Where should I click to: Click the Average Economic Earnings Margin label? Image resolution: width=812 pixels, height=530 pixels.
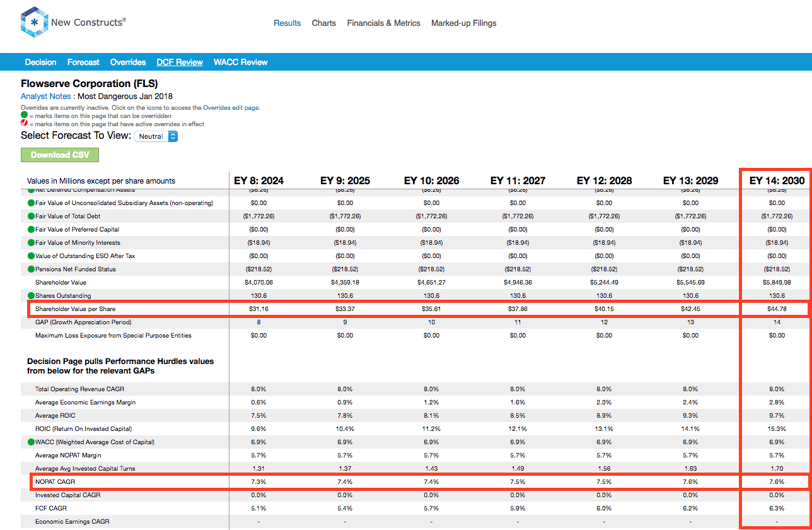pyautogui.click(x=85, y=403)
